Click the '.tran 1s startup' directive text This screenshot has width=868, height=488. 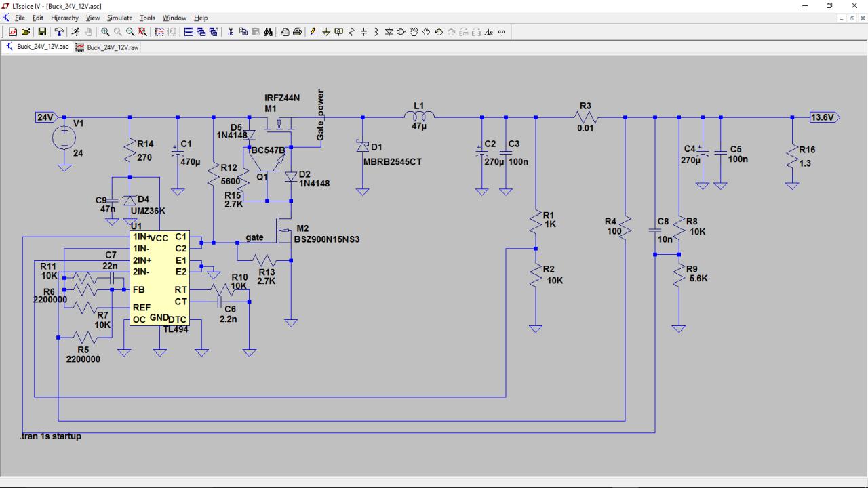coord(51,436)
